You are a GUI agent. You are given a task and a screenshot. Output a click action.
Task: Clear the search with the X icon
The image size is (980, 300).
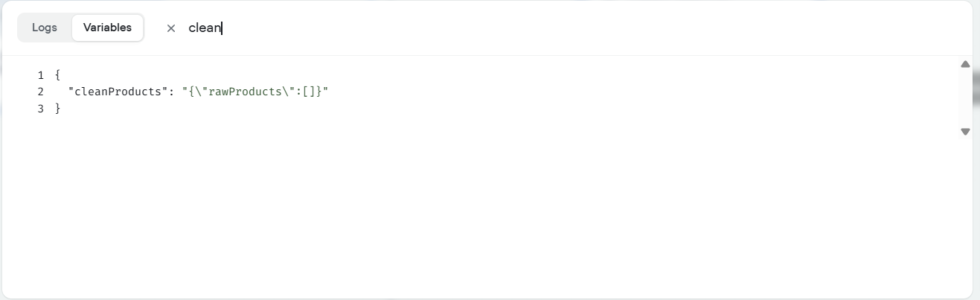tap(171, 28)
